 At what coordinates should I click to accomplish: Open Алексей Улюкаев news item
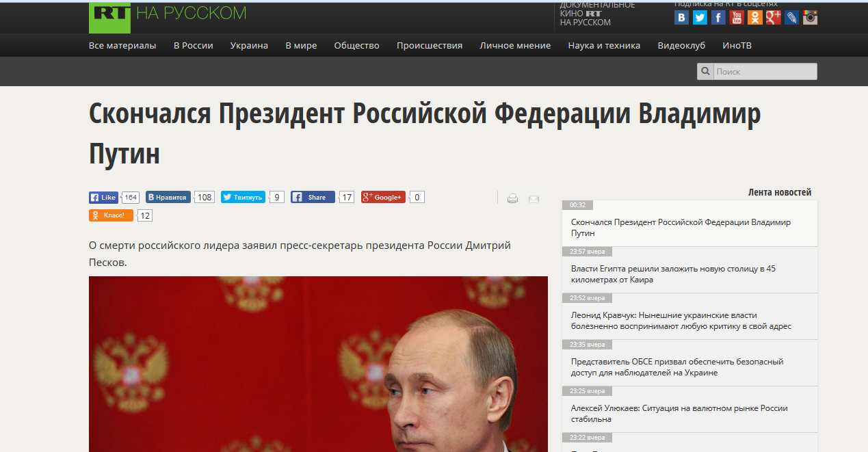click(x=679, y=414)
